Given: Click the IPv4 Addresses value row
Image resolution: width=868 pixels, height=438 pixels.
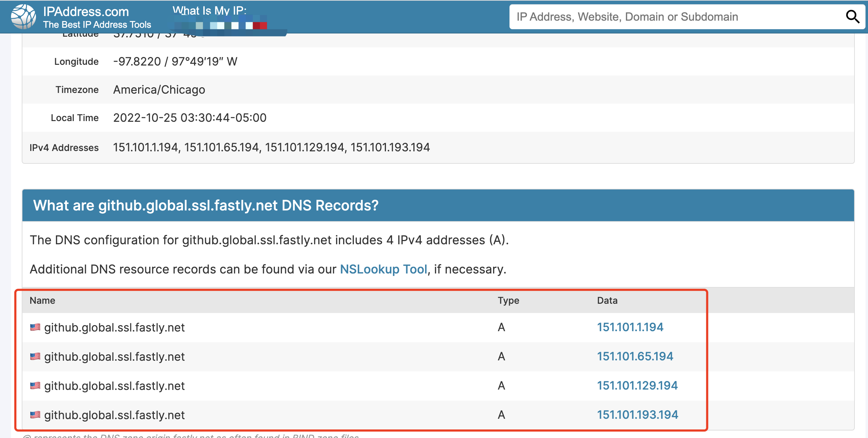Looking at the screenshot, I should coord(271,147).
